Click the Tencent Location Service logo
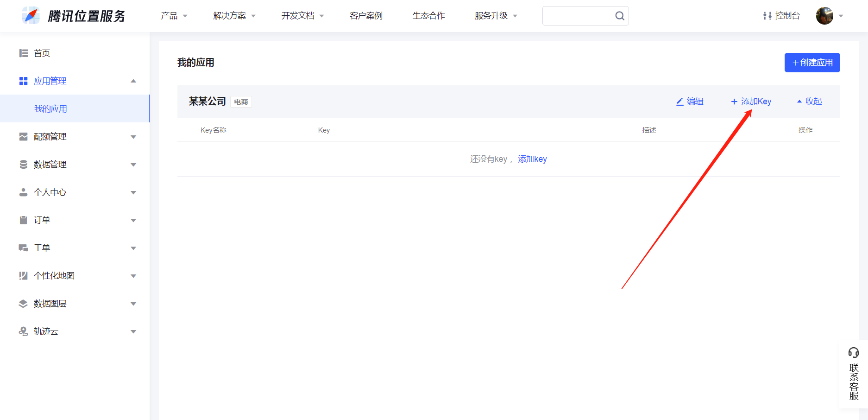868x420 pixels. [x=31, y=16]
